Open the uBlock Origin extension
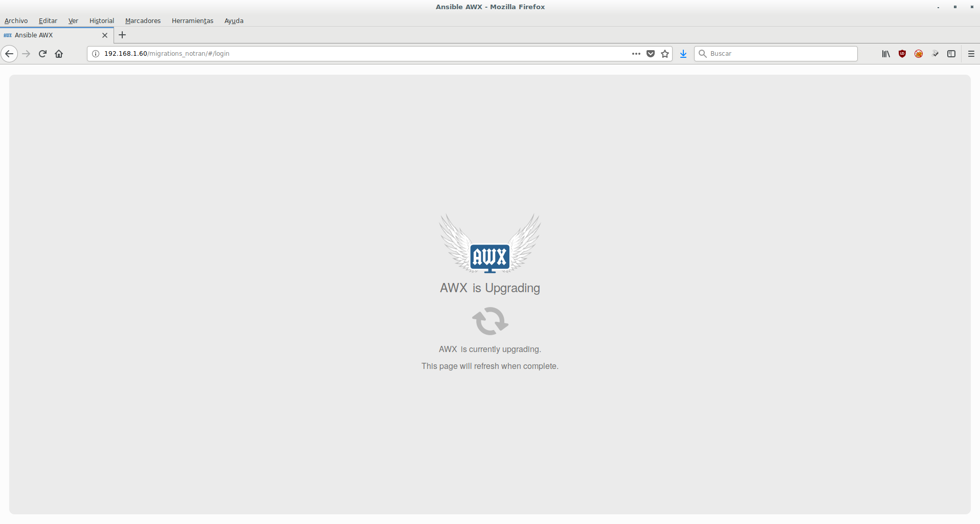 coord(902,54)
